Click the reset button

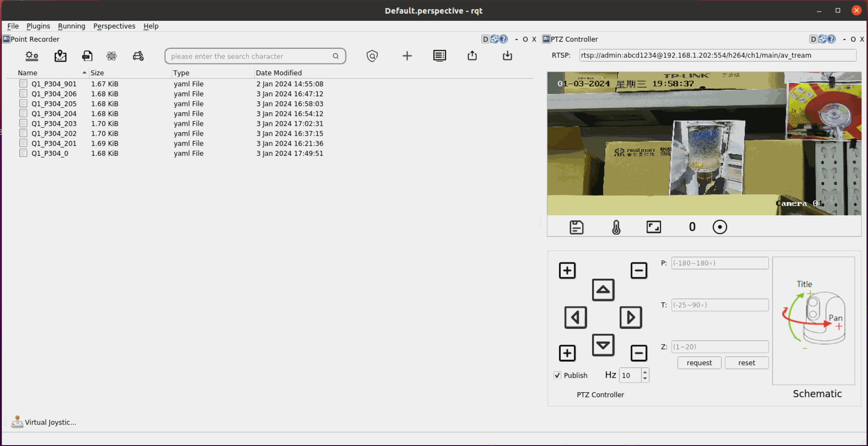[x=746, y=363]
